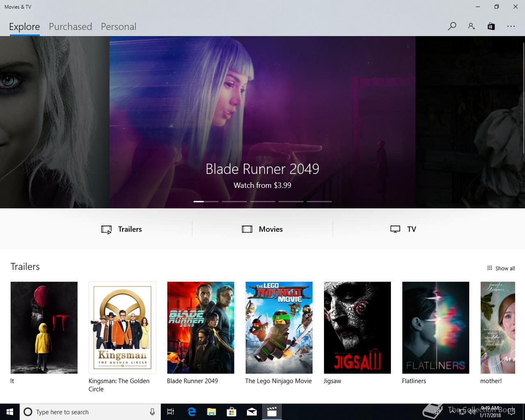525x420 pixels.
Task: Open the Jigsaw movie poster
Action: (x=357, y=328)
